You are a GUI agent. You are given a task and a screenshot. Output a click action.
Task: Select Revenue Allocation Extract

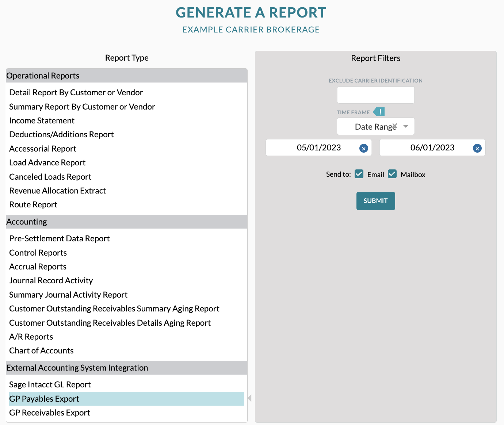(x=127, y=191)
